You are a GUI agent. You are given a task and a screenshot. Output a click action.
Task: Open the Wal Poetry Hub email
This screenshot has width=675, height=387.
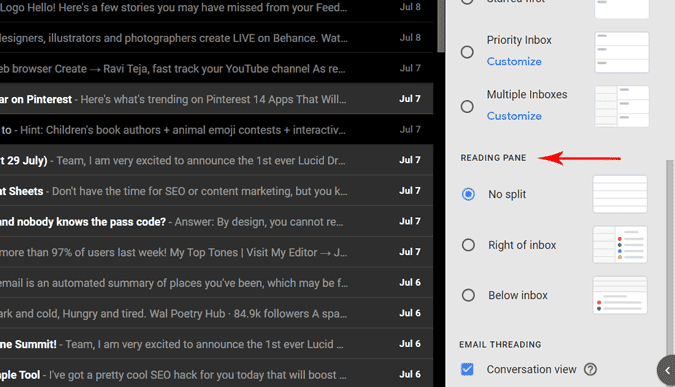pos(217,313)
